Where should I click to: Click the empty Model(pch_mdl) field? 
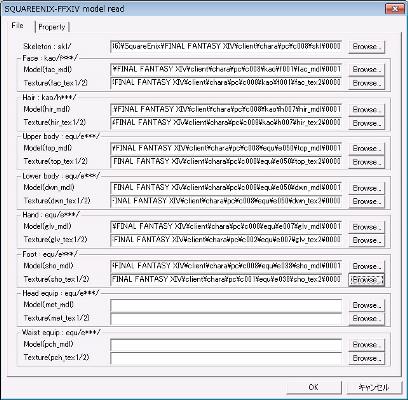pos(226,344)
